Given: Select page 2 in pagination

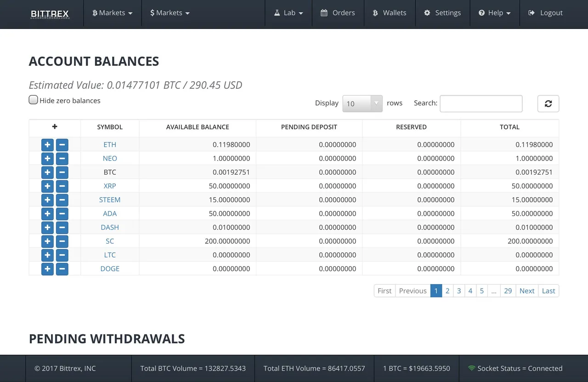Looking at the screenshot, I should tap(447, 291).
